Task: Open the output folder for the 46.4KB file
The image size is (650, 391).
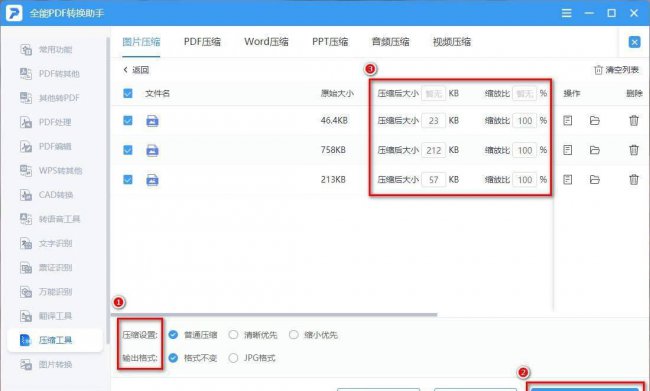Action: [594, 121]
